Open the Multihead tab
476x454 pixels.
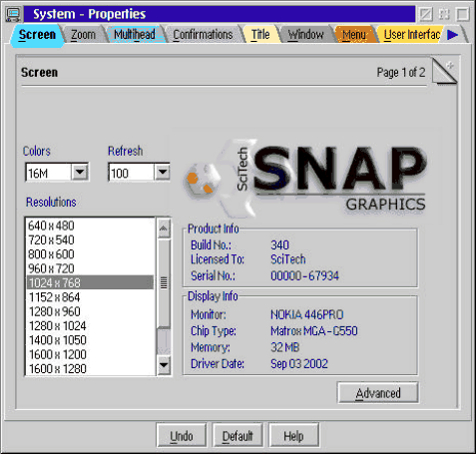[135, 35]
